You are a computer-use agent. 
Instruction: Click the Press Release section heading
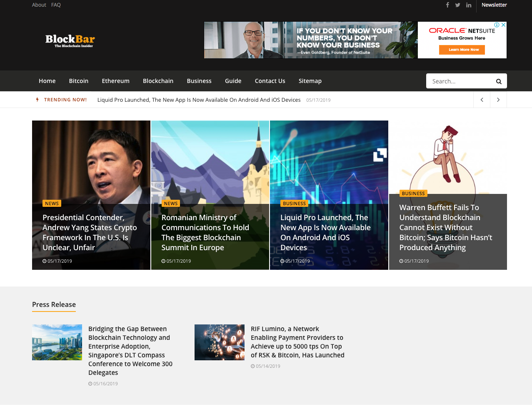point(54,304)
